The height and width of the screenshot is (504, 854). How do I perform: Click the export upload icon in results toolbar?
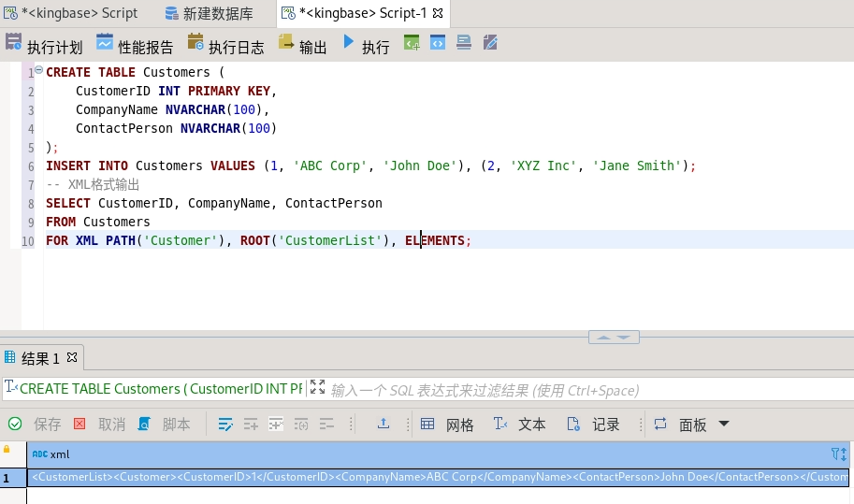384,424
